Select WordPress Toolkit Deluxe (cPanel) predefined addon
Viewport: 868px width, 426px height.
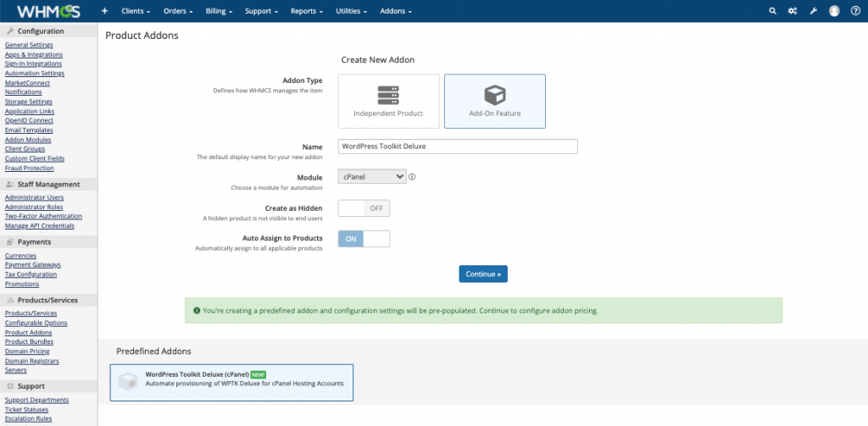231,382
